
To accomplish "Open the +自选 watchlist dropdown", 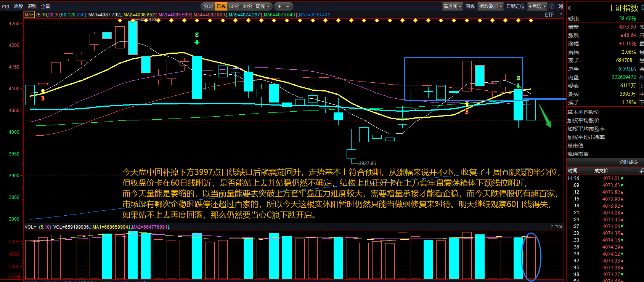I will (x=537, y=6).
